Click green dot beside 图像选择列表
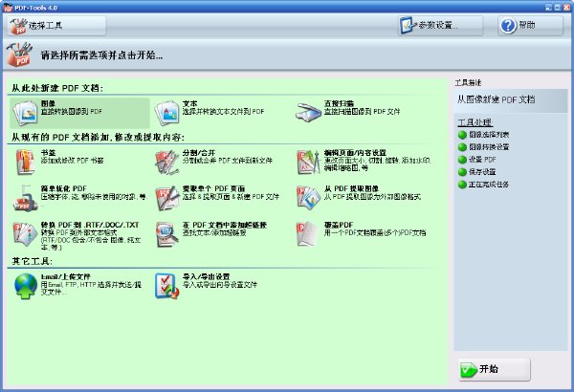This screenshot has height=392, width=574. pos(462,135)
